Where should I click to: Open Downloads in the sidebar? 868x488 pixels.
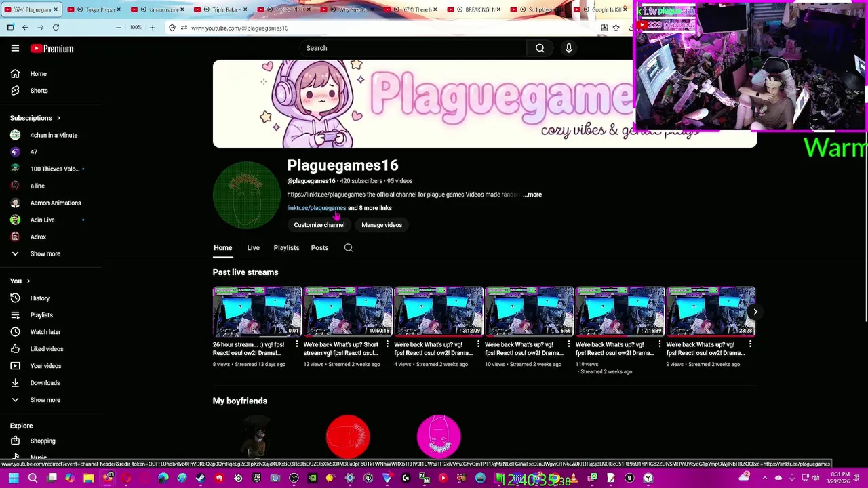tap(45, 383)
